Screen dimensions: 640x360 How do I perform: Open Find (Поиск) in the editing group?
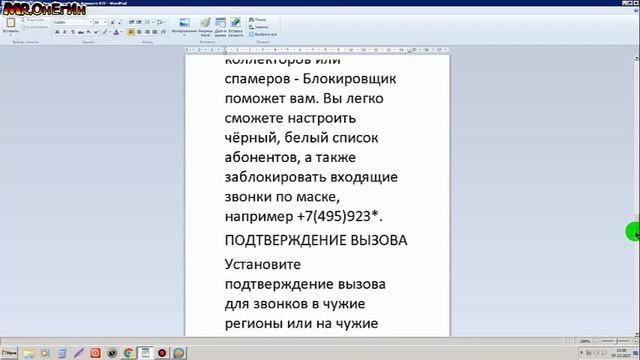257,20
